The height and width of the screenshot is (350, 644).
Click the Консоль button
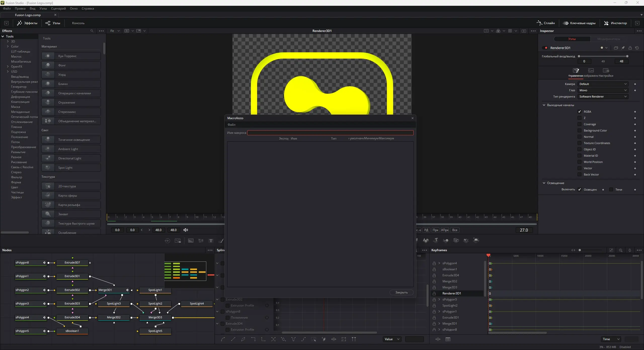coord(78,23)
